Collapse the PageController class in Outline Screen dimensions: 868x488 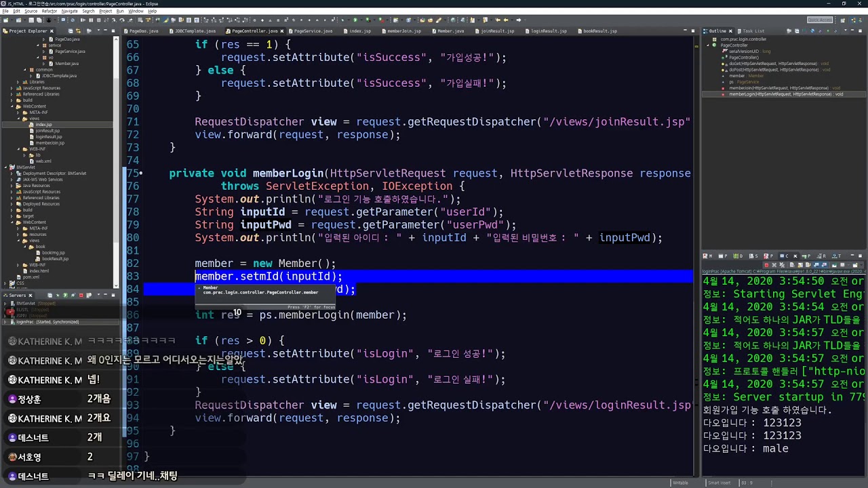coord(708,45)
